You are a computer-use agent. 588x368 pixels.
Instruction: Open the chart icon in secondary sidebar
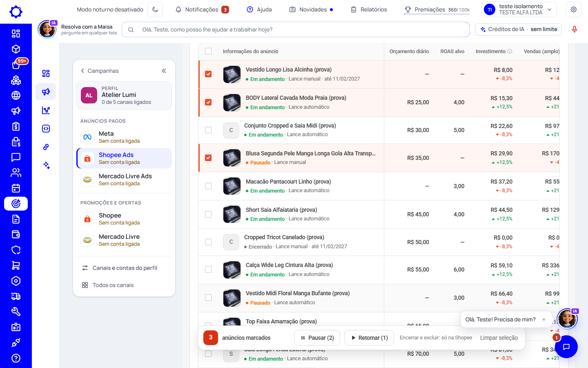46,110
